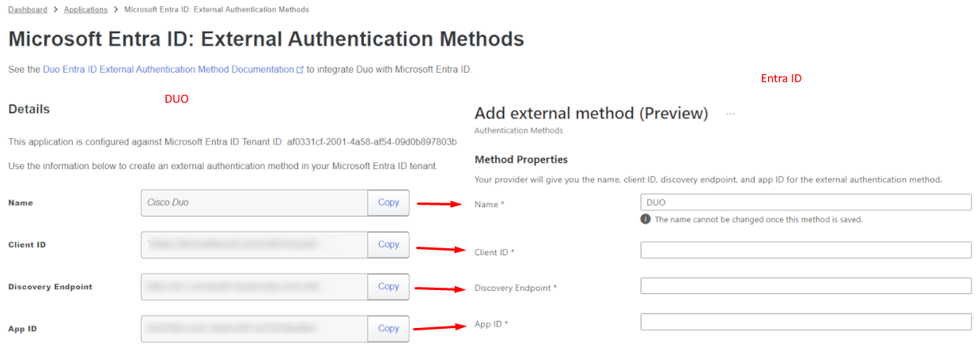Click the Add external method (Preview) heading
This screenshot has width=980, height=347.
pyautogui.click(x=591, y=113)
